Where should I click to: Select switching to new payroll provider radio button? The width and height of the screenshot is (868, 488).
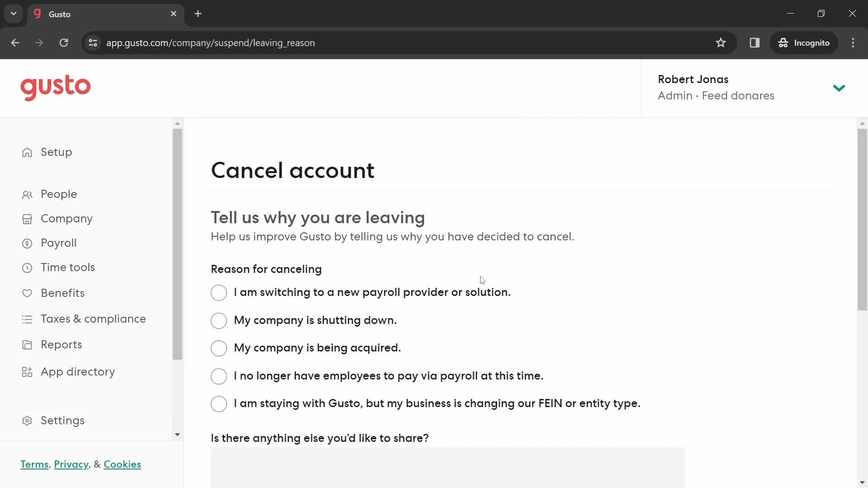[219, 292]
